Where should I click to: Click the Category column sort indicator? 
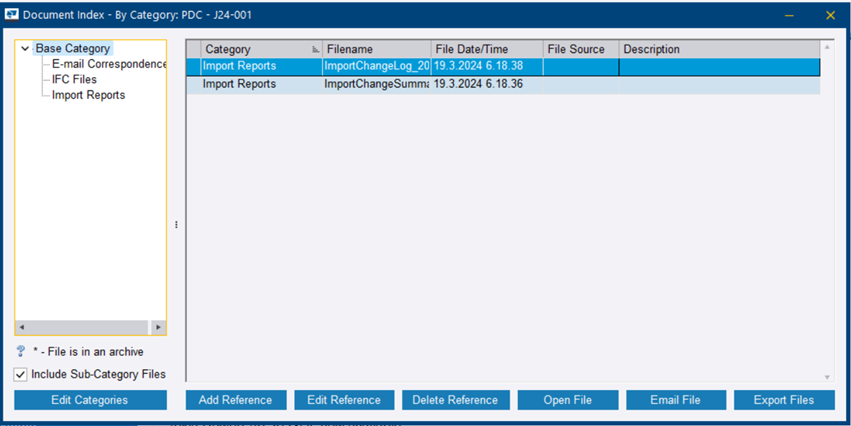pos(316,49)
